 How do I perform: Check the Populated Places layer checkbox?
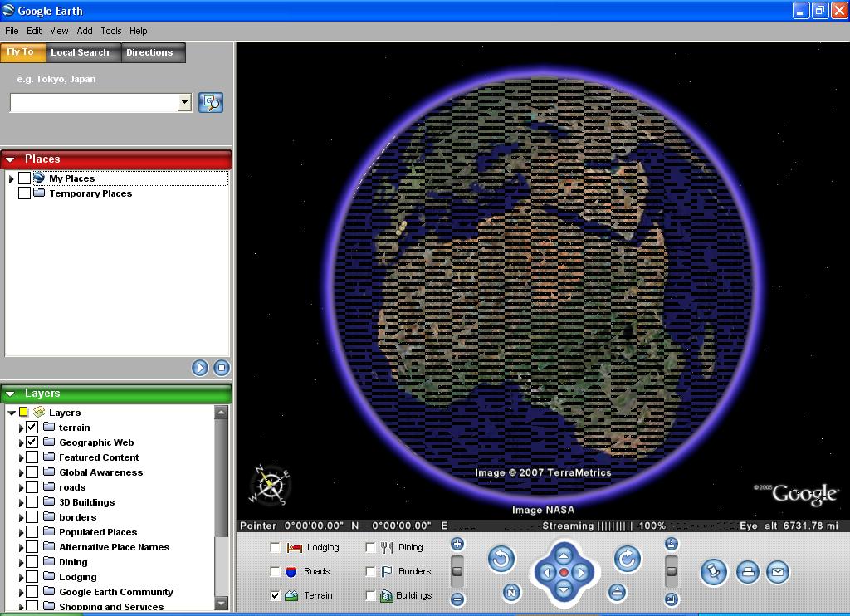point(32,532)
